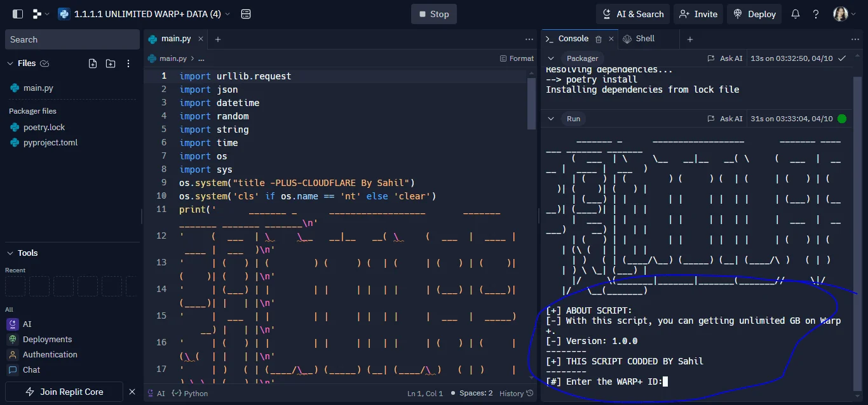Toggle the sidebar panel icon

[18, 14]
